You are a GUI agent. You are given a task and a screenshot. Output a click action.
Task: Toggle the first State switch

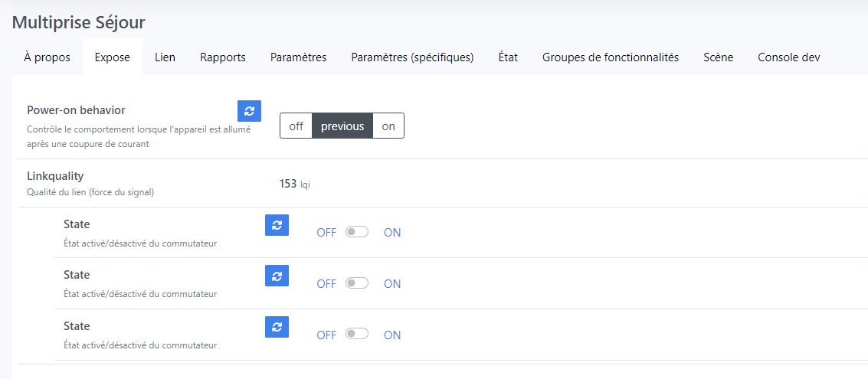pyautogui.click(x=357, y=232)
